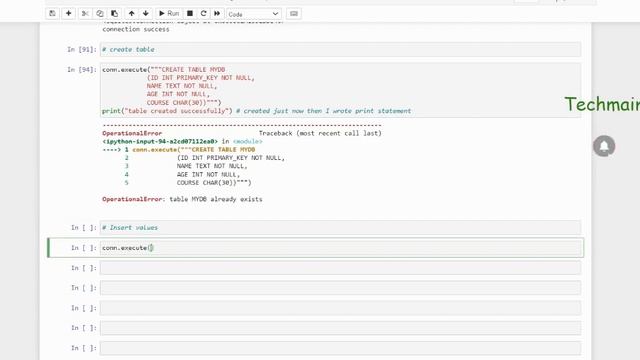The width and height of the screenshot is (640, 360).
Task: Click the ipython-input-94 traceback reference
Action: click(x=160, y=141)
